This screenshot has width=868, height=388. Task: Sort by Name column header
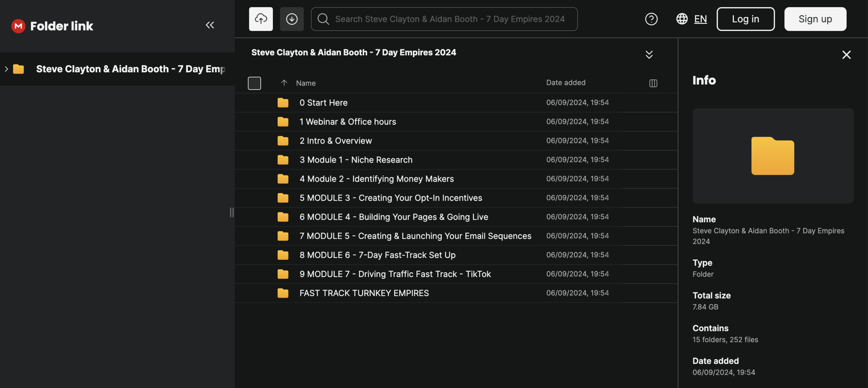[305, 83]
